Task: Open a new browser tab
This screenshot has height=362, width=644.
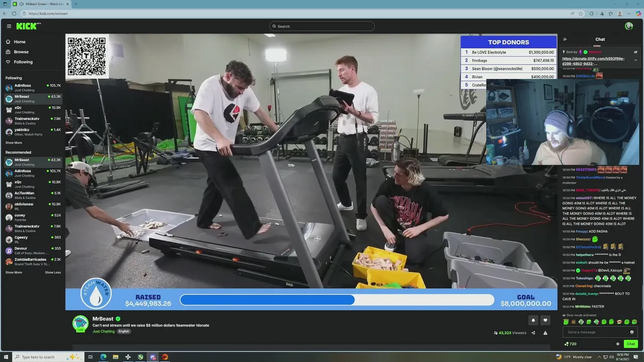Action: point(76,4)
